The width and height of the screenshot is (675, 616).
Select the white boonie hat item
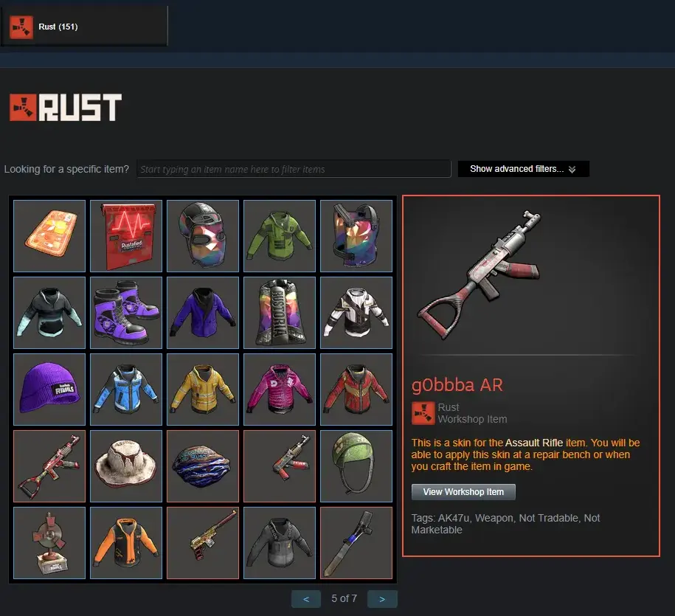(126, 466)
